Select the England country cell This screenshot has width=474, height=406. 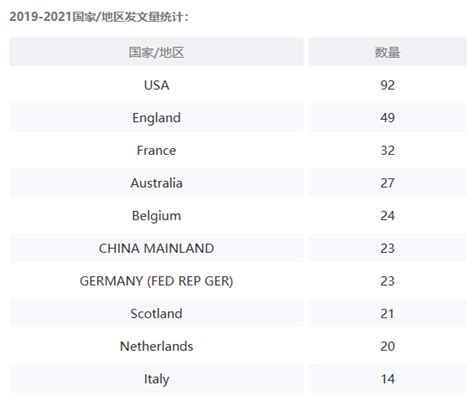tap(156, 118)
